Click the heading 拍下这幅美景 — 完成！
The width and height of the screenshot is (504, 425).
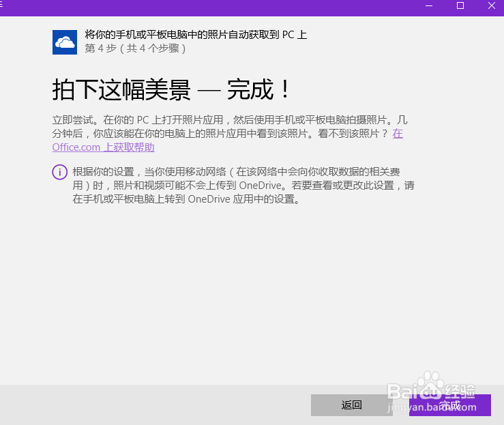click(172, 89)
